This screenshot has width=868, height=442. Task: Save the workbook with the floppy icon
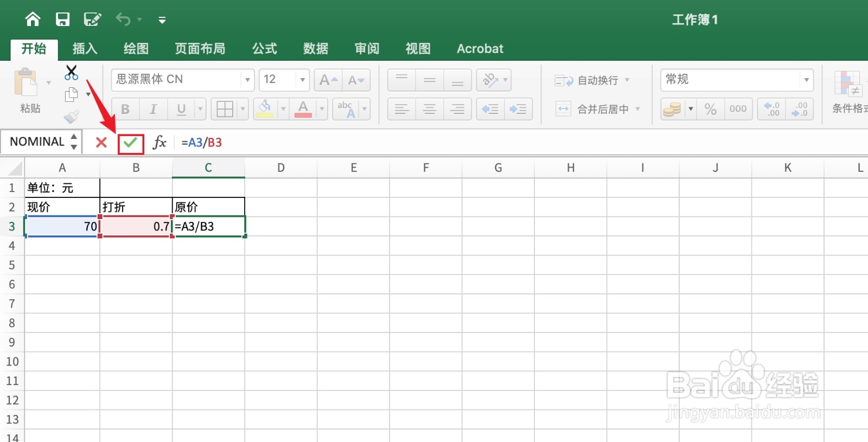point(62,20)
